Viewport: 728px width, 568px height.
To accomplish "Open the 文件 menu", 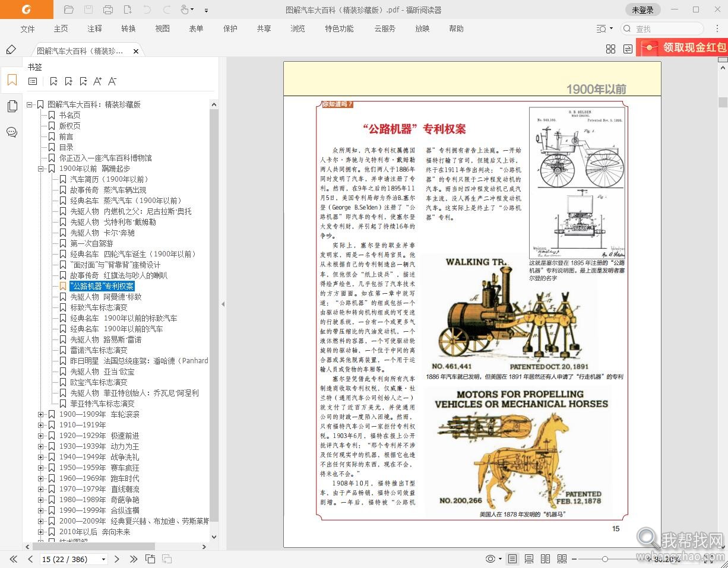I will pyautogui.click(x=27, y=28).
